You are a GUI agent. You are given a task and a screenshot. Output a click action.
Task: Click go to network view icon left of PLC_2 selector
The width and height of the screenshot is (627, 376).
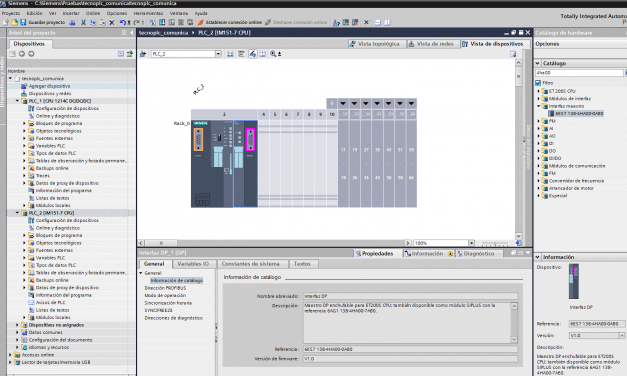point(143,54)
